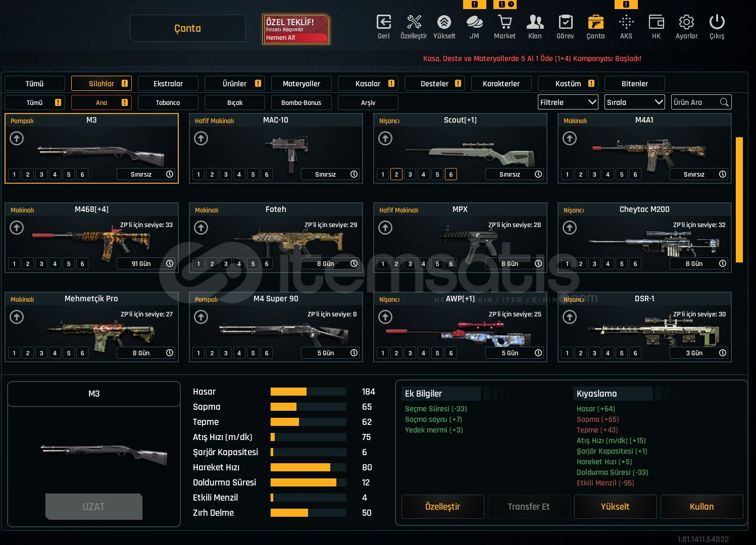Viewport: 756px width, 545px height.
Task: Switch to the Kasalar tab
Action: coord(368,84)
